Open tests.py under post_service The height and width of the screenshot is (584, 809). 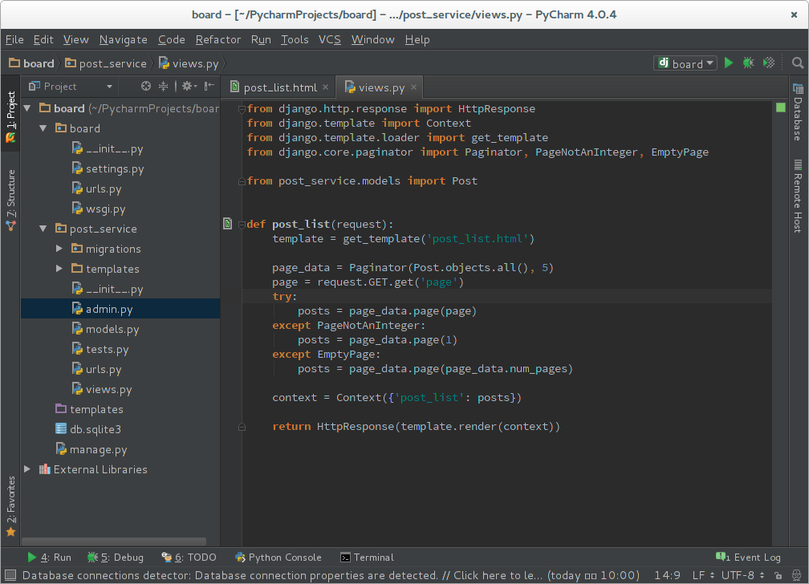coord(100,349)
